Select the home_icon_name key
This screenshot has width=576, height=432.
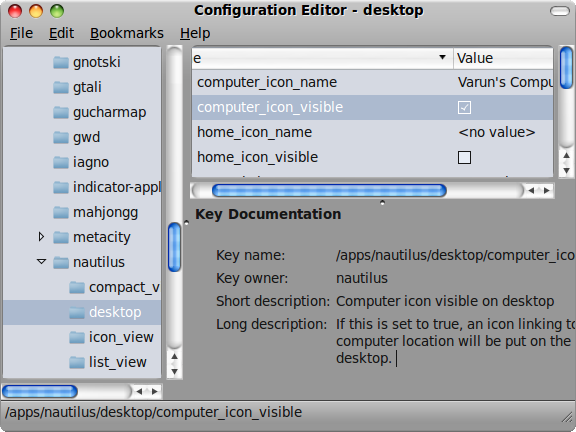[x=255, y=132]
